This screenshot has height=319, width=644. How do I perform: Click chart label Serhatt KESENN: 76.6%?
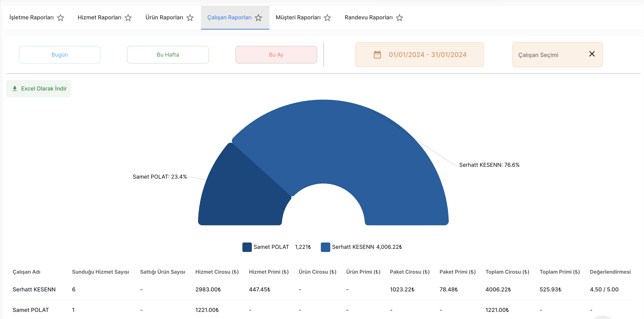(x=489, y=165)
